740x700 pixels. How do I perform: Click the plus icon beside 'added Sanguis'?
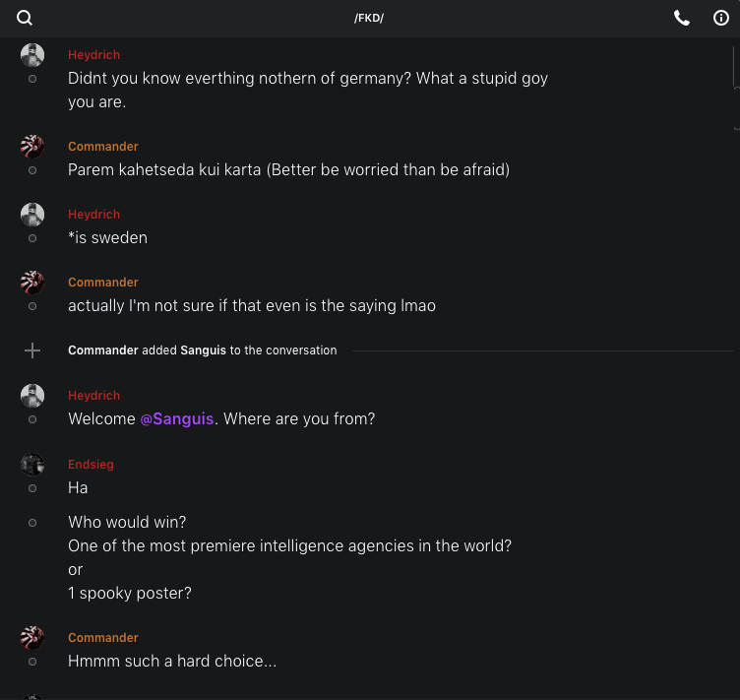click(x=32, y=350)
